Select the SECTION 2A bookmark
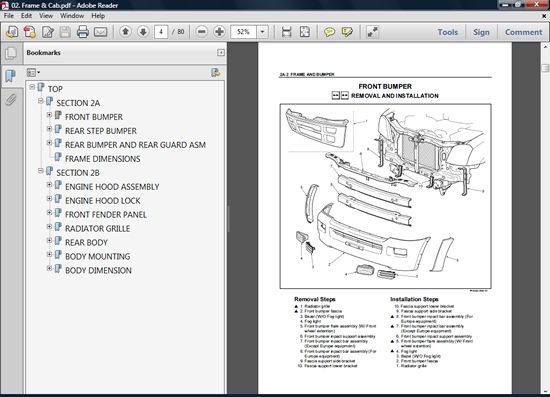Viewport: 550px width, 397px height. pyautogui.click(x=78, y=103)
